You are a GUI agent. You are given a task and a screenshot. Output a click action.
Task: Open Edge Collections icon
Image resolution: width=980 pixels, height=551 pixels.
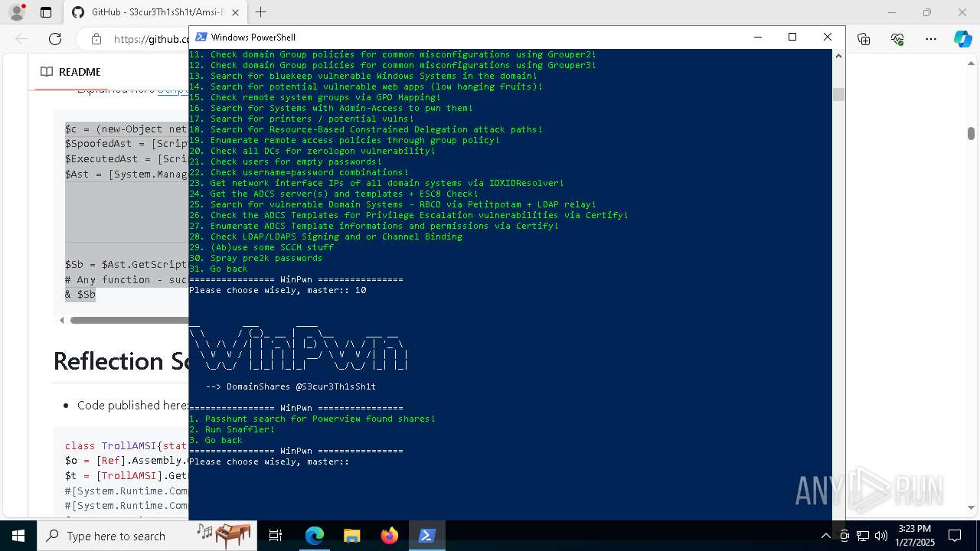click(x=864, y=39)
